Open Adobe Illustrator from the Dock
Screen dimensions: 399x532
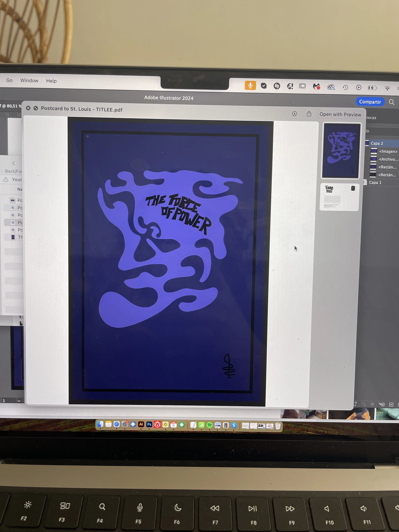(x=141, y=424)
